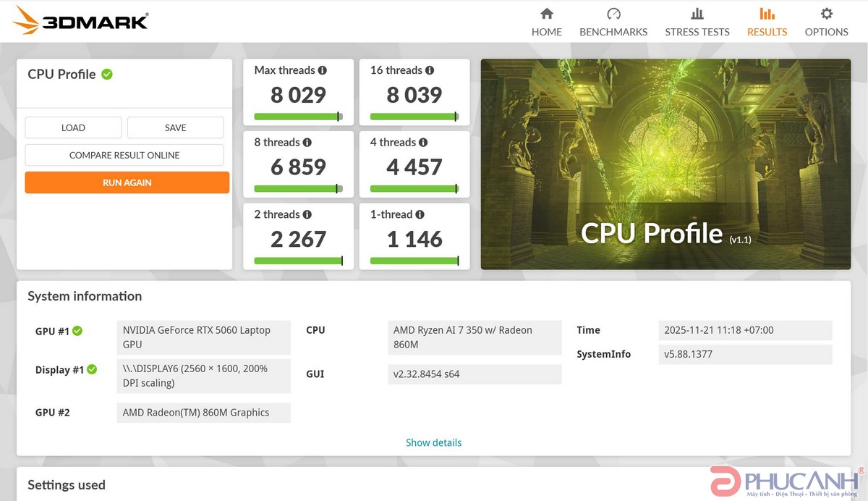Click COMPARE RESULT ONLINE
The height and width of the screenshot is (501, 868).
[124, 155]
